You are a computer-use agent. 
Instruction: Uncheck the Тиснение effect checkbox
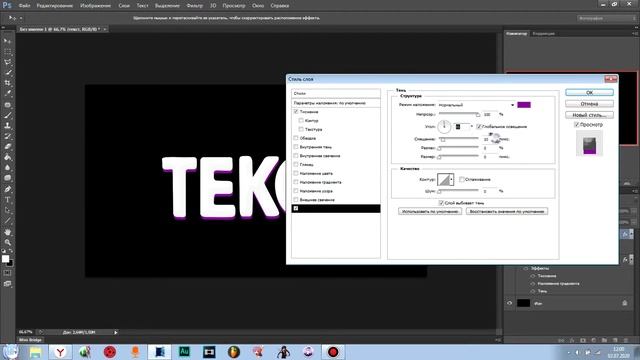296,111
